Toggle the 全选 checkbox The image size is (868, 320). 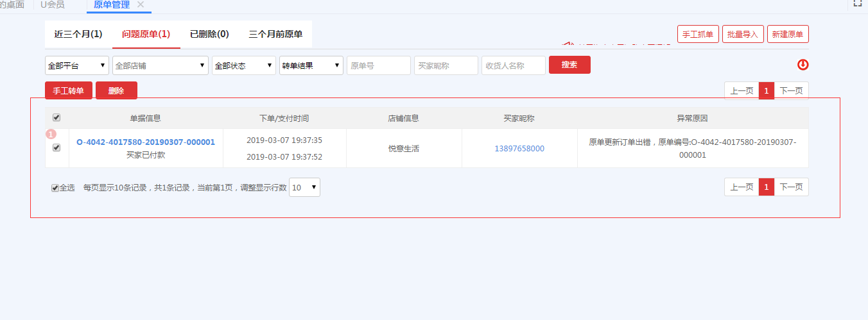click(x=55, y=188)
